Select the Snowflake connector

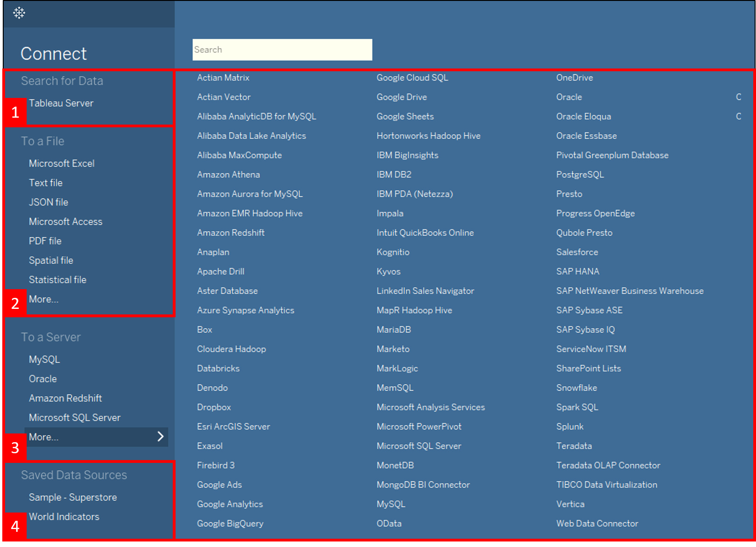[x=576, y=388]
